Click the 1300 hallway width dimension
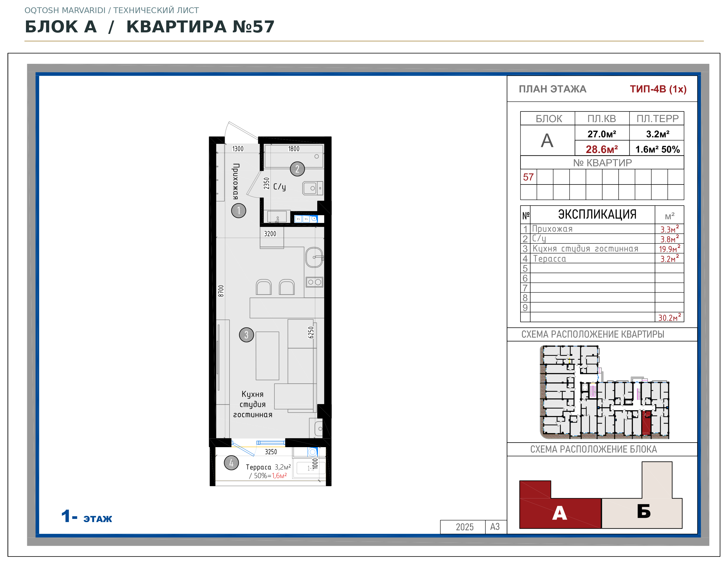Image resolution: width=728 pixels, height=562 pixels. [x=238, y=148]
